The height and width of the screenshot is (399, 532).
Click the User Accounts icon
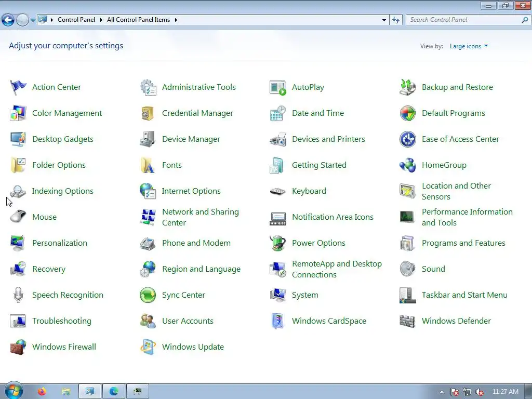148,321
